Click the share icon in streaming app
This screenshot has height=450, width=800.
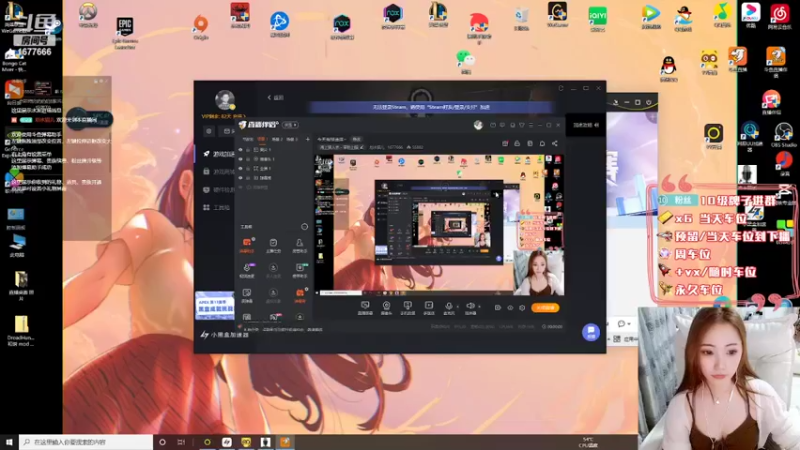tap(555, 143)
